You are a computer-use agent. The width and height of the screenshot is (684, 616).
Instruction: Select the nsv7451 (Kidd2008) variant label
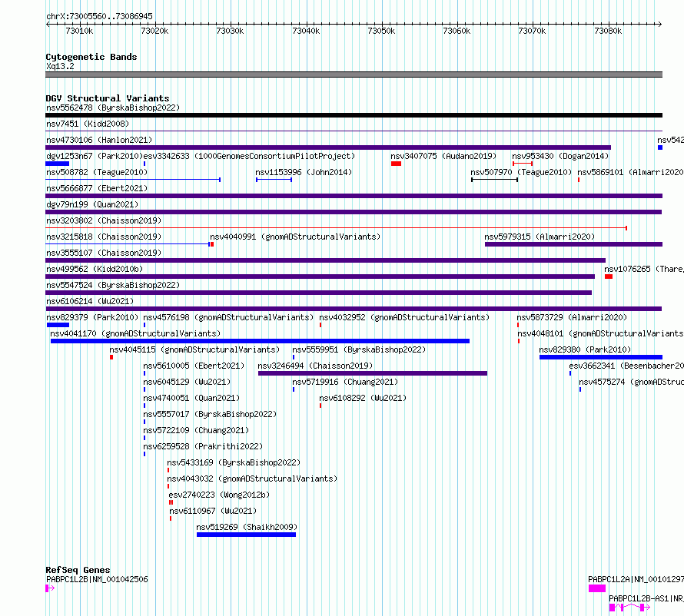[x=88, y=124]
